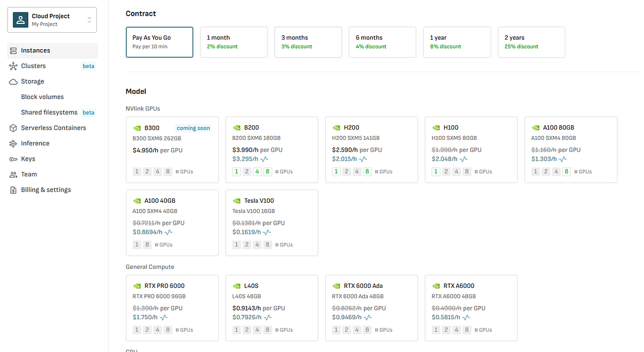Click the beta badge next to Clusters

coord(88,66)
